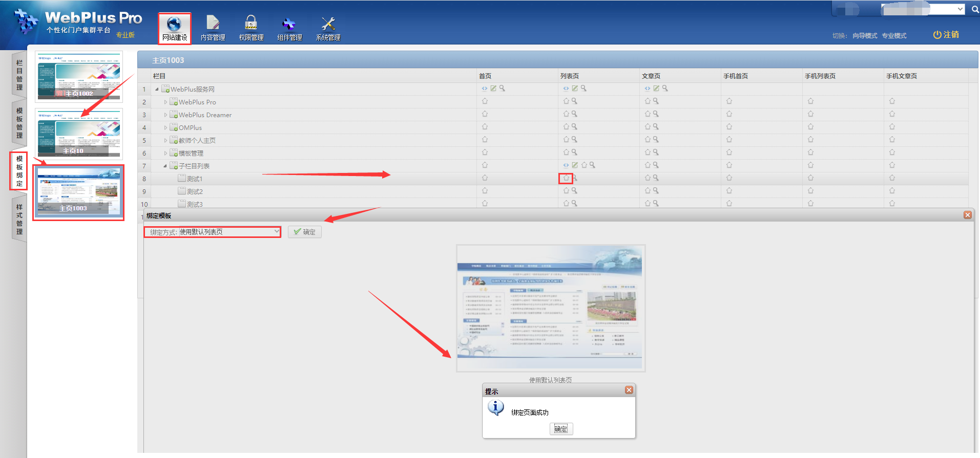Open the 内容管理 content management module

[x=213, y=29]
